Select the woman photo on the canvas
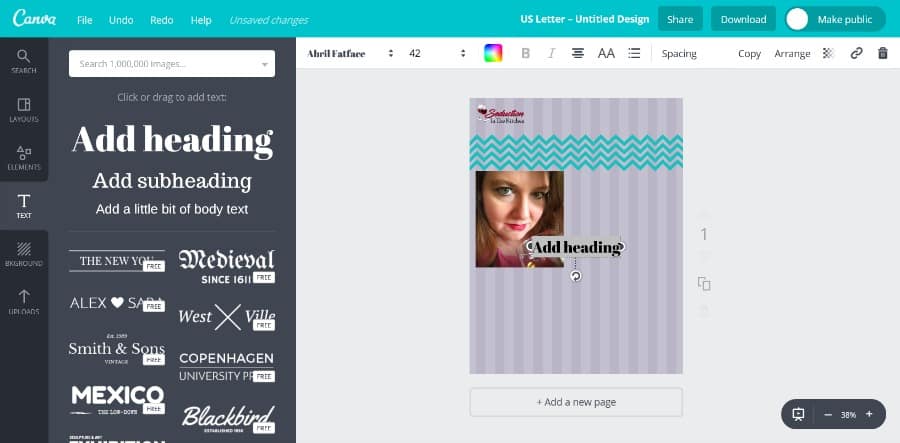The width and height of the screenshot is (900, 443). [519, 219]
